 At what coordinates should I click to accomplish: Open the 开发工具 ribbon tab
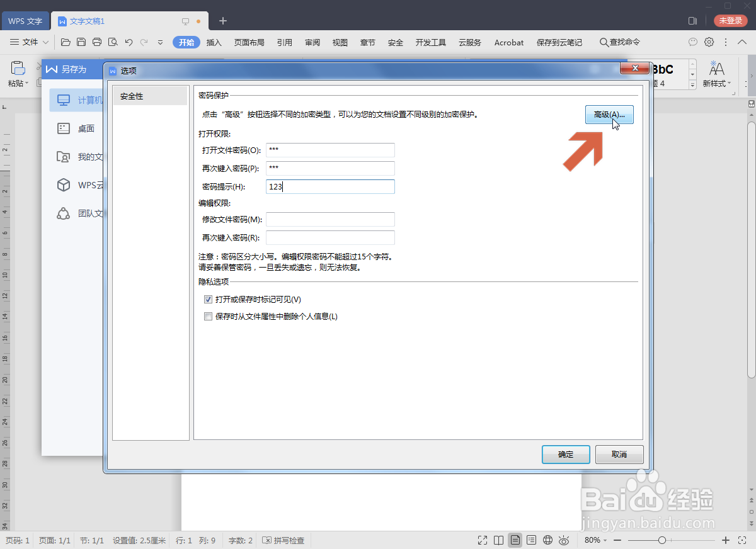[x=430, y=43]
